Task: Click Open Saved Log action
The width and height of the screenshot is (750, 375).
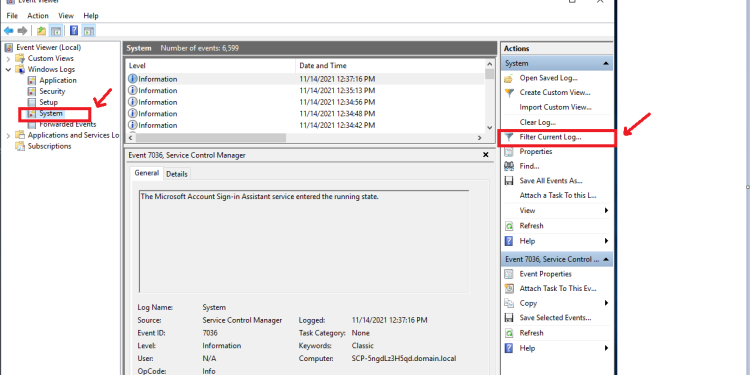Action: [548, 78]
